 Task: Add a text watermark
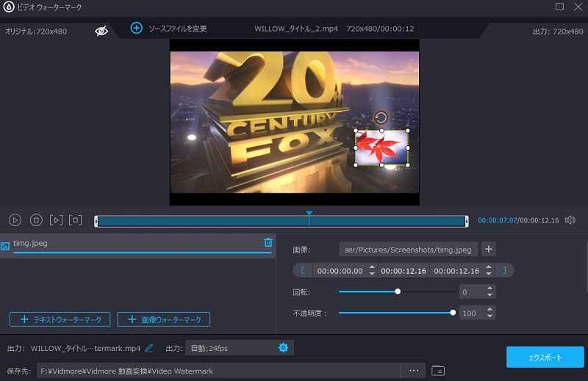[60, 319]
